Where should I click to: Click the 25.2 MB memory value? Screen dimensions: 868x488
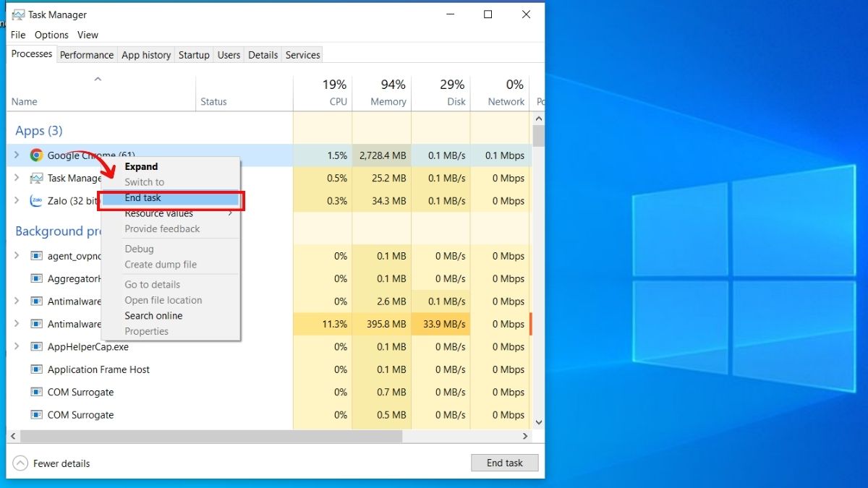pyautogui.click(x=389, y=178)
